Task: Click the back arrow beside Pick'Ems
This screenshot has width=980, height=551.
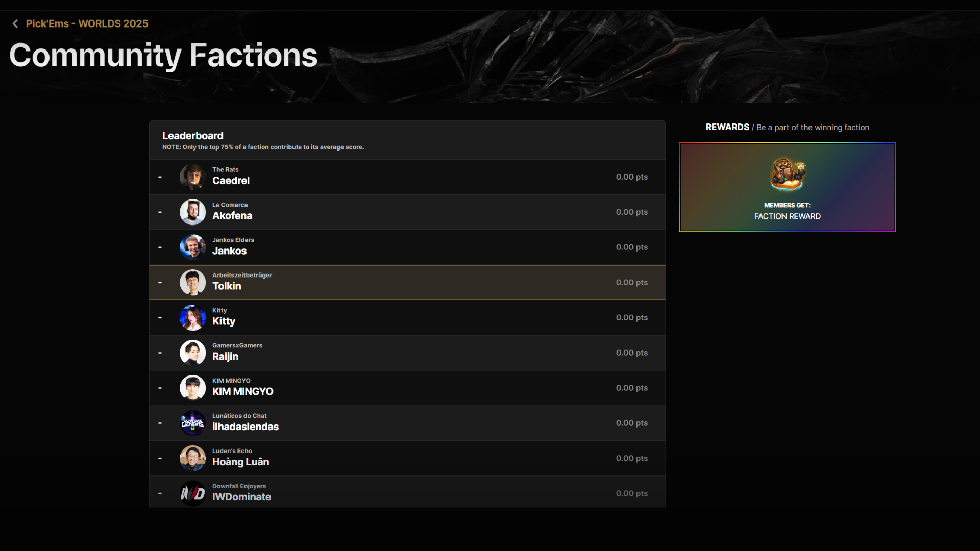Action: click(15, 24)
